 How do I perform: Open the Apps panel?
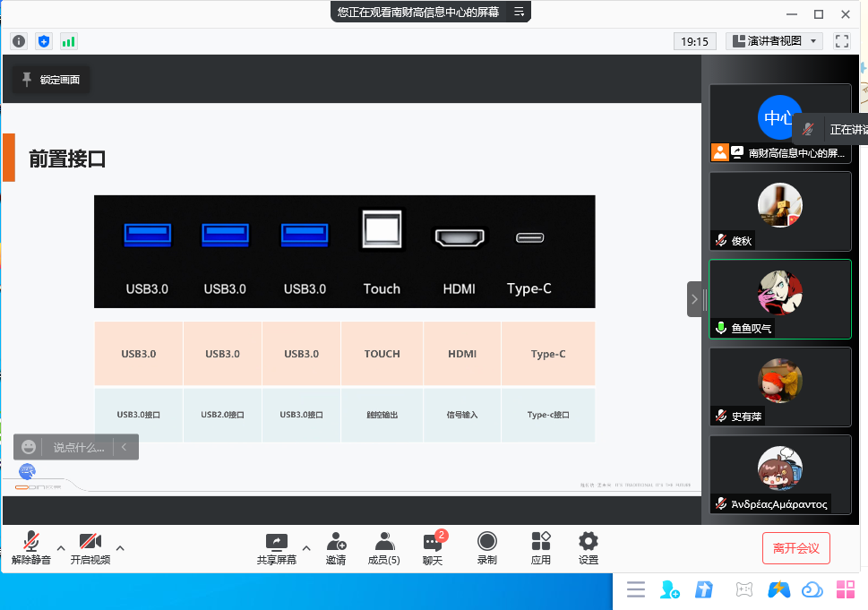pyautogui.click(x=540, y=548)
